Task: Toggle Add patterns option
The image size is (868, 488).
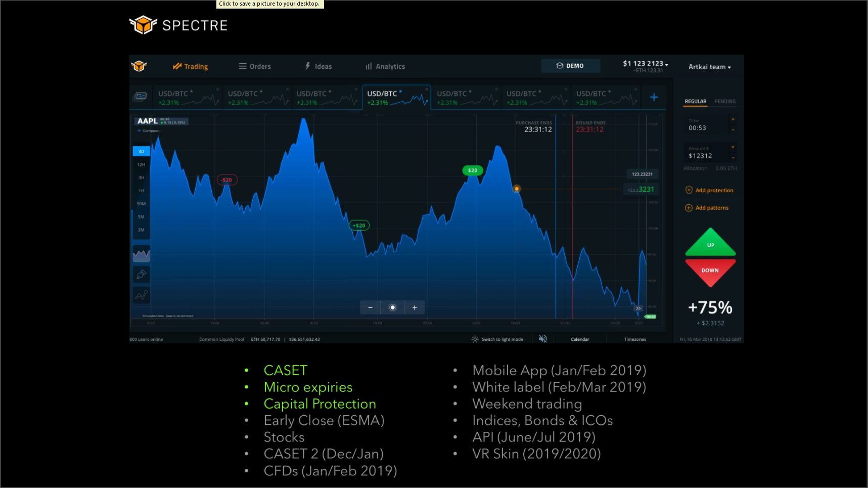Action: coord(707,208)
